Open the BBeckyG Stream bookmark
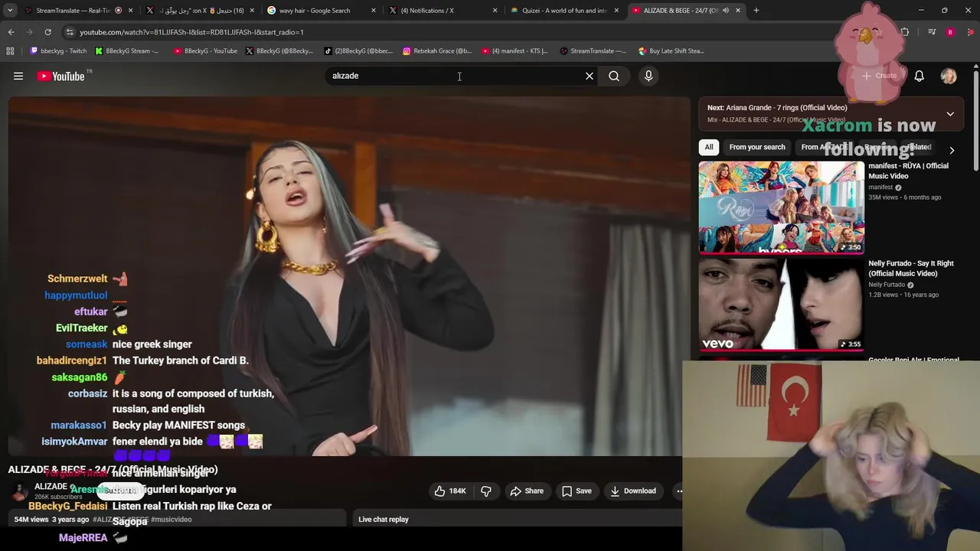980x551 pixels. point(127,51)
